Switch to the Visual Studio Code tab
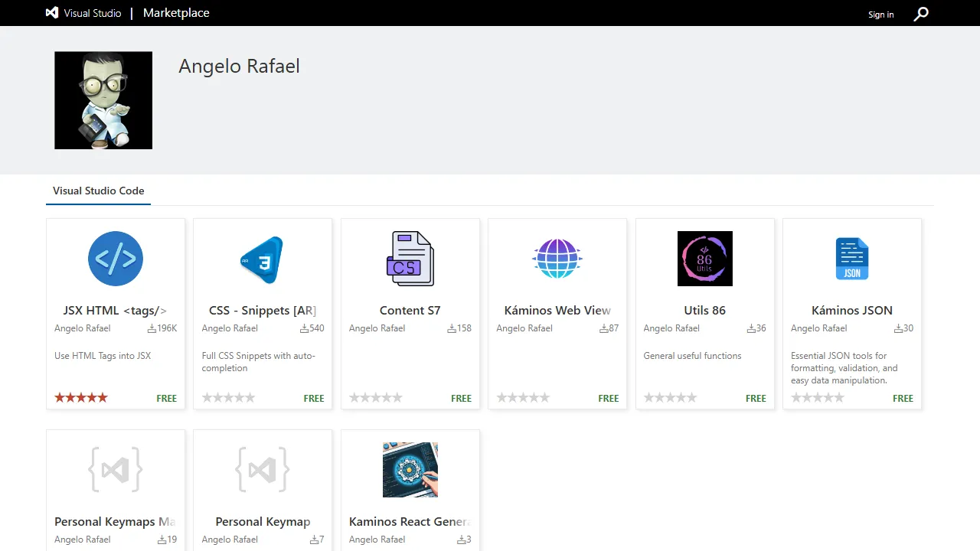The height and width of the screenshot is (551, 980). click(x=98, y=191)
